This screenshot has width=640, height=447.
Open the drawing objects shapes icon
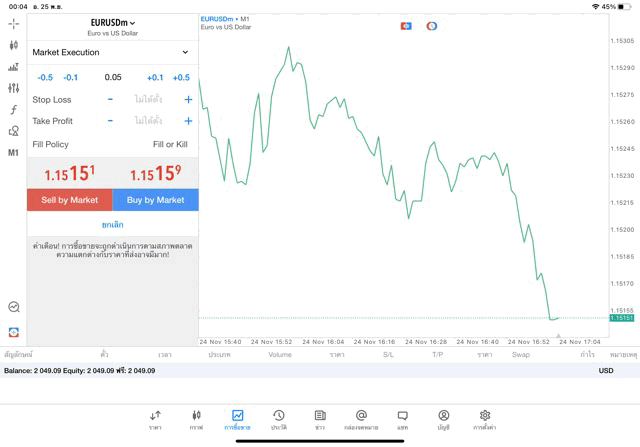(14, 131)
